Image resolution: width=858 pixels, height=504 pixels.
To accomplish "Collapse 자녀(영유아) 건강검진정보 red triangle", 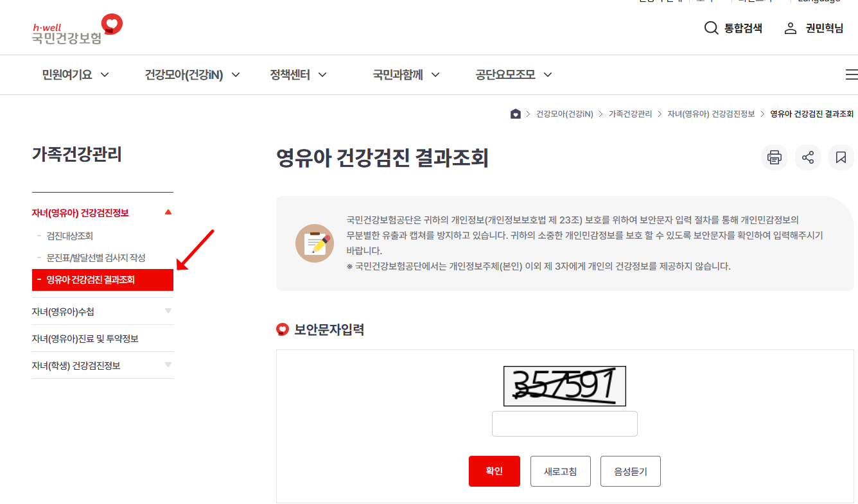I will 168,212.
